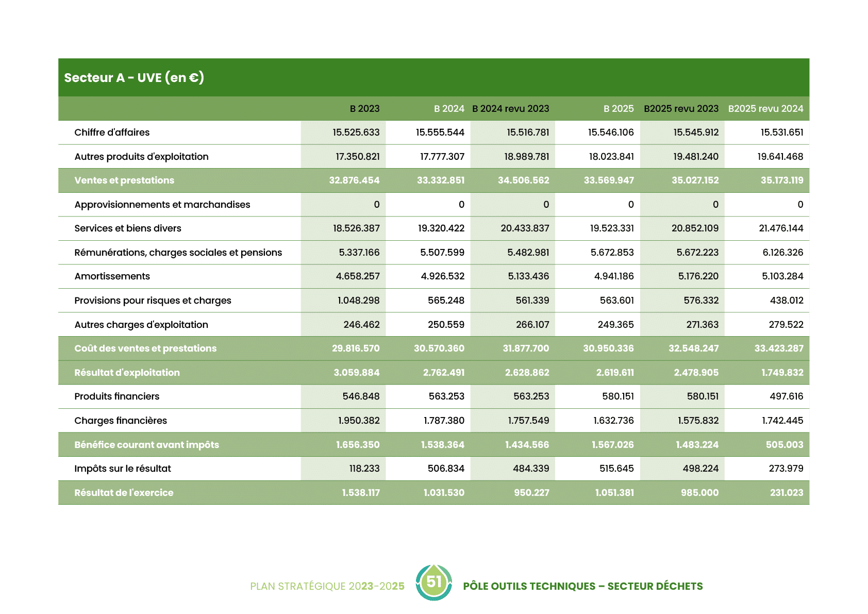Select the 'Résultat de l'exercice' row label
The width and height of the screenshot is (868, 614).
point(124,493)
